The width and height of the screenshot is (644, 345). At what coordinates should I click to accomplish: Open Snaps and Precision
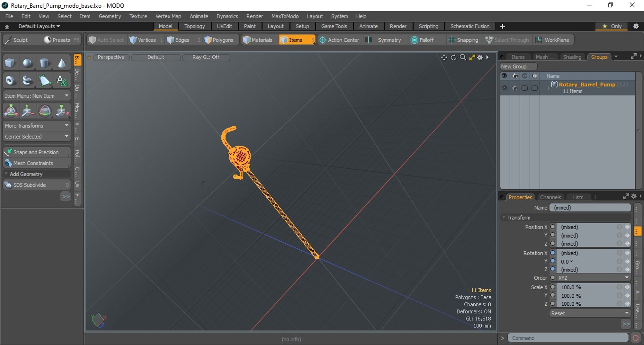point(37,152)
